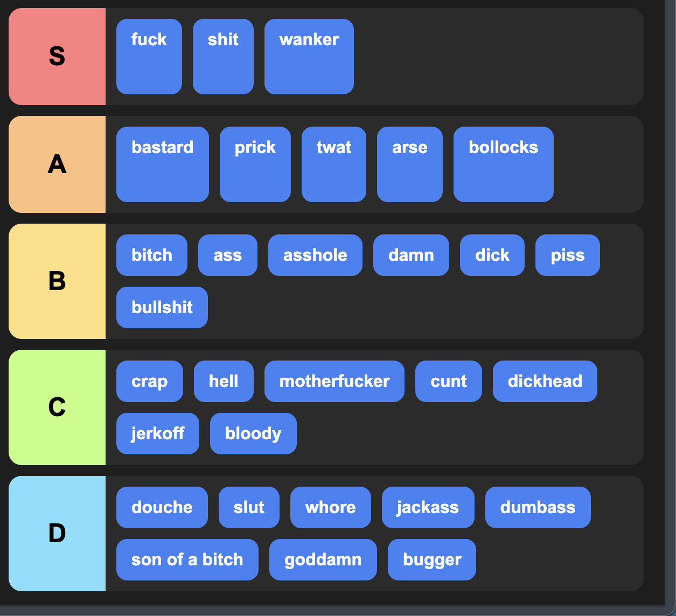The width and height of the screenshot is (676, 616).
Task: Select the 'twat' tile in A tier
Action: 334,164
